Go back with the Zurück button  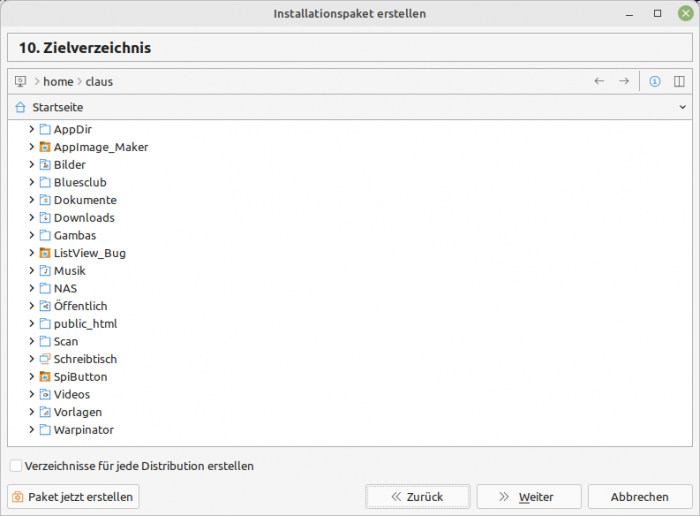pos(417,497)
